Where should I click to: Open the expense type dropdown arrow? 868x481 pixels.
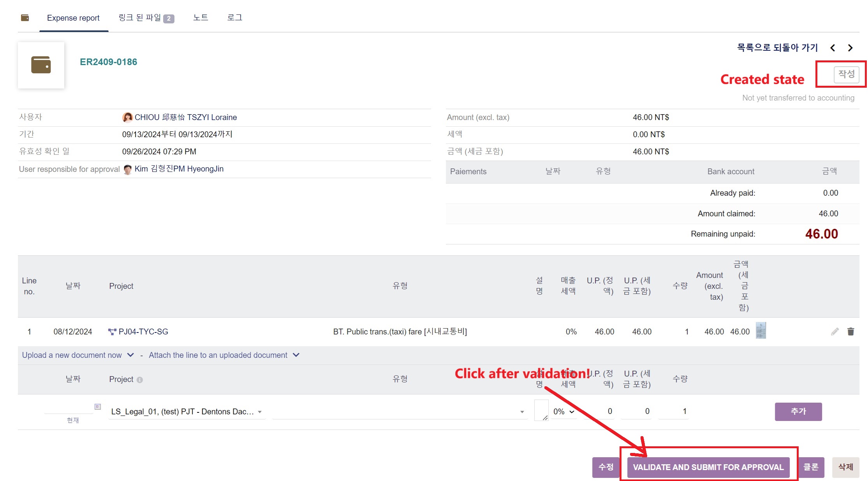point(522,412)
